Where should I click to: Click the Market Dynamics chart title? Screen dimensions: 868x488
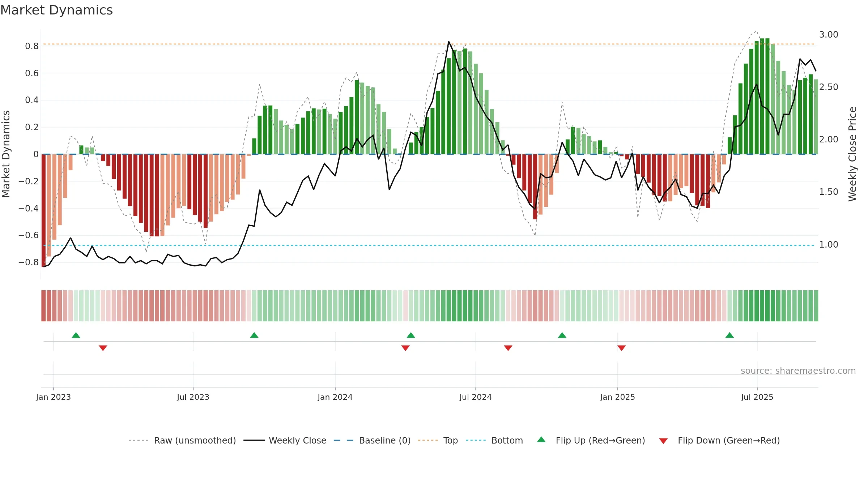tap(56, 10)
